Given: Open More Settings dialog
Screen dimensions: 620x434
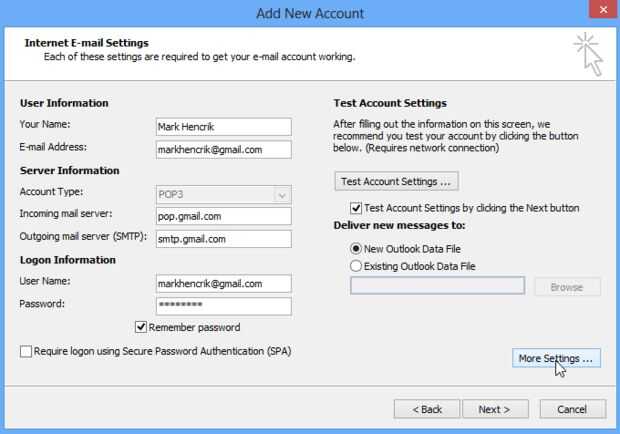Looking at the screenshot, I should pos(555,358).
